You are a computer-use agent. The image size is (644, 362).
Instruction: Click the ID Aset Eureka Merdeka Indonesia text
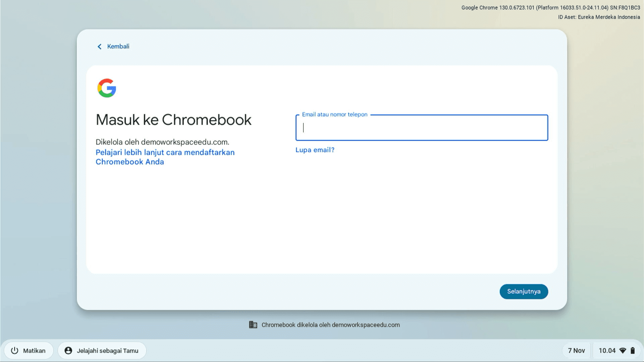point(599,17)
